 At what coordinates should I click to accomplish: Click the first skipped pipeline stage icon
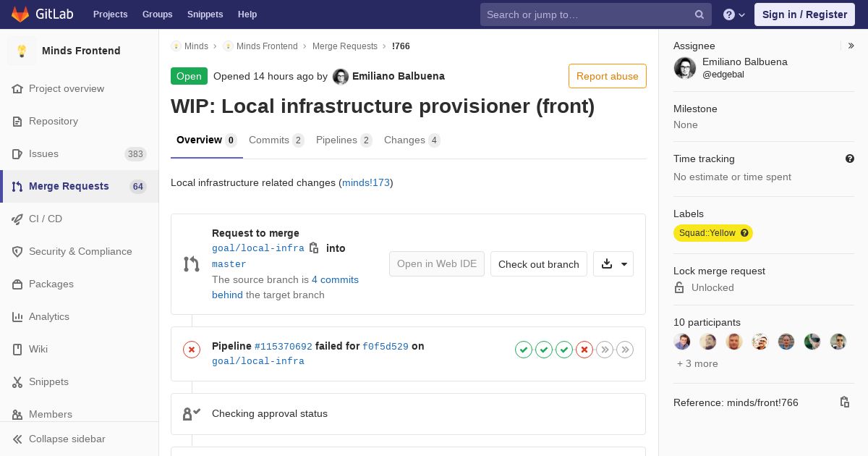[x=605, y=350]
